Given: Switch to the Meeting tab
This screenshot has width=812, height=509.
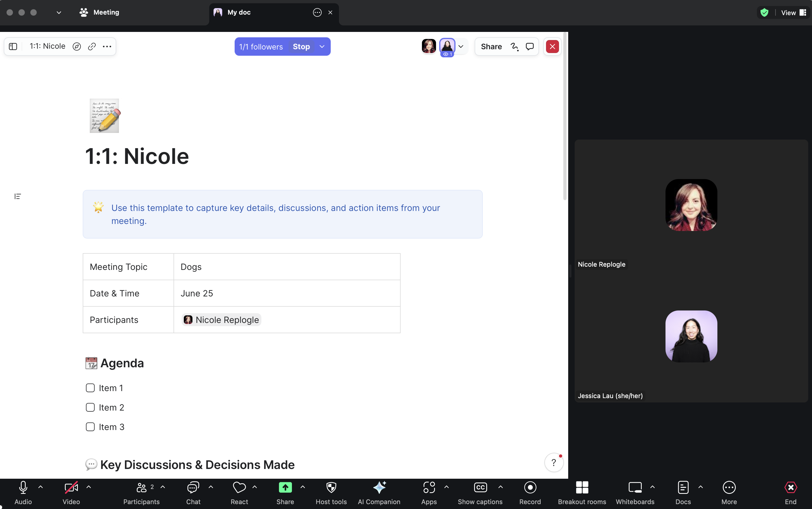Looking at the screenshot, I should (x=99, y=12).
